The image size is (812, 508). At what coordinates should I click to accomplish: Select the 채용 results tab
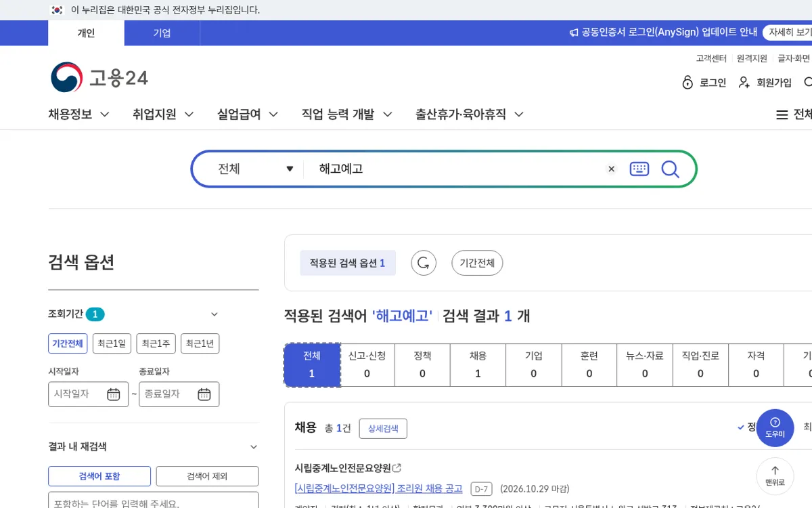[x=478, y=365]
